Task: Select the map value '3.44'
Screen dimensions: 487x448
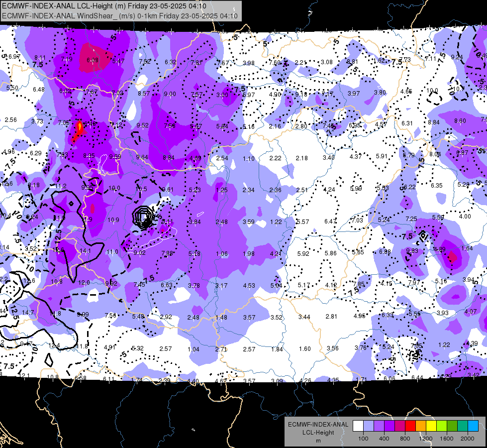Action: [x=304, y=317]
